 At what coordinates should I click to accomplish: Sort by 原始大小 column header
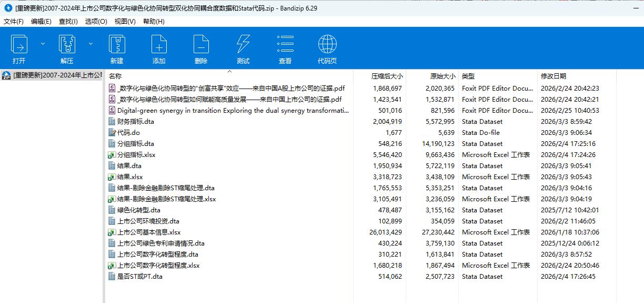[442, 76]
